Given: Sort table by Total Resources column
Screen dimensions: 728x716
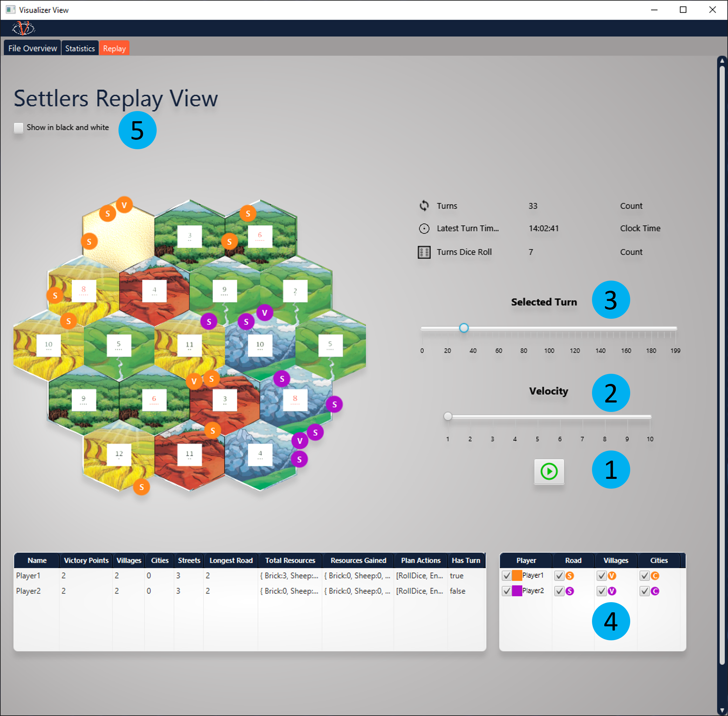Looking at the screenshot, I should [290, 560].
